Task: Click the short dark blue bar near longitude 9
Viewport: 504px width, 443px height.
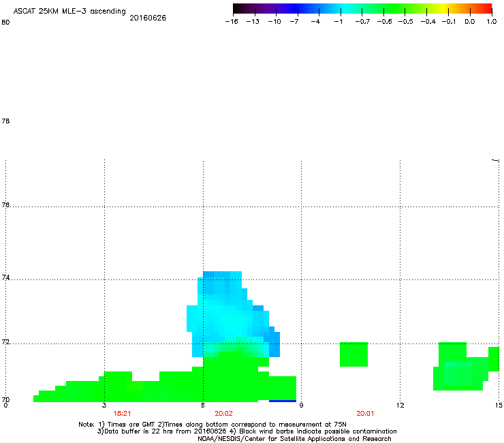Action: [x=283, y=401]
